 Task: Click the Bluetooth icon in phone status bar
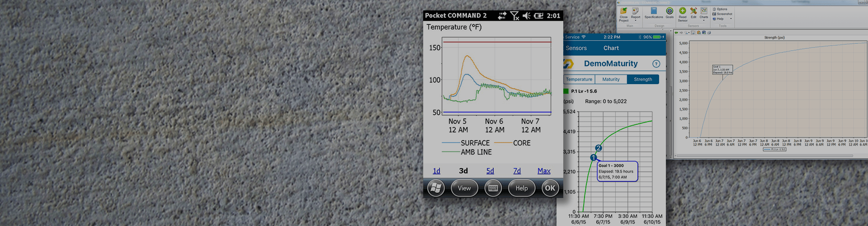click(x=640, y=37)
